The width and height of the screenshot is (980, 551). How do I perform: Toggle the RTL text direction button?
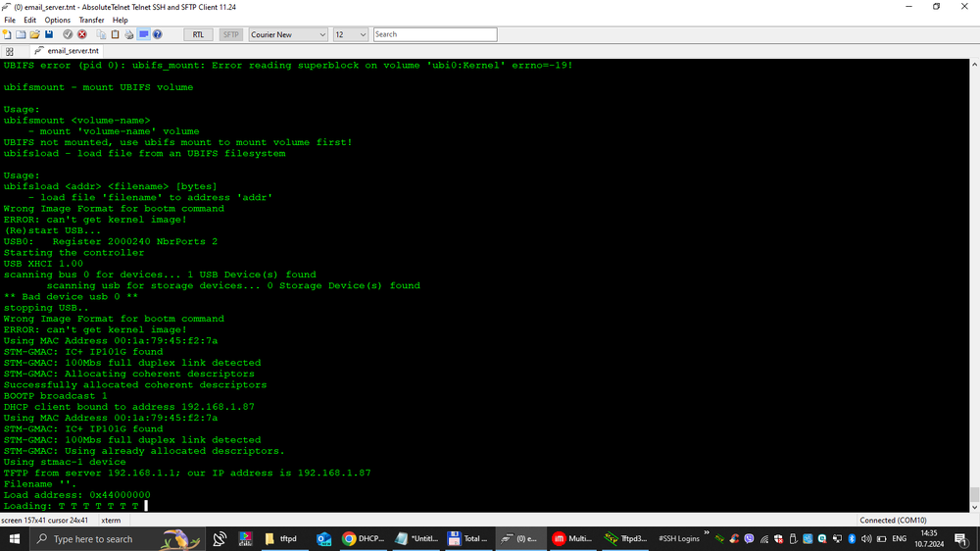coord(199,34)
